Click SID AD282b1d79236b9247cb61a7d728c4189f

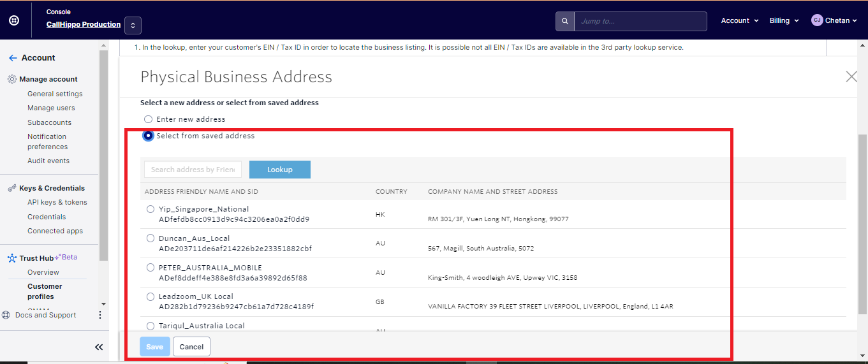[236, 307]
